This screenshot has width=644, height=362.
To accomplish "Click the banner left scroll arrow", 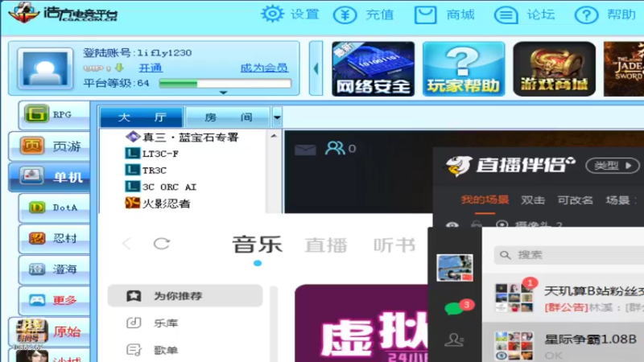I will [x=316, y=68].
